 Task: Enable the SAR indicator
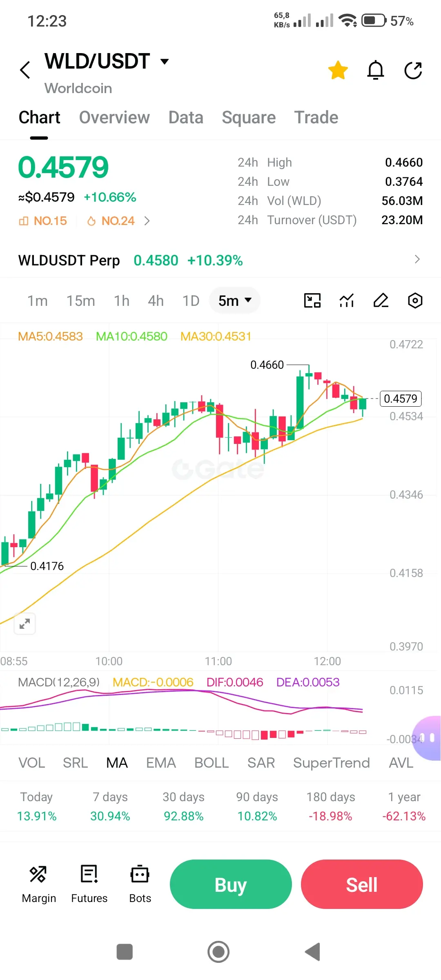point(261,763)
